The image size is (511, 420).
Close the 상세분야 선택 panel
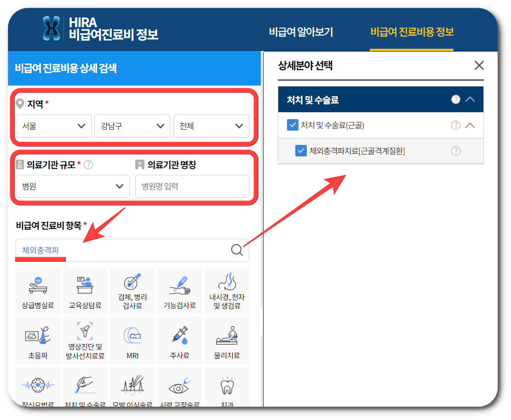[x=479, y=65]
